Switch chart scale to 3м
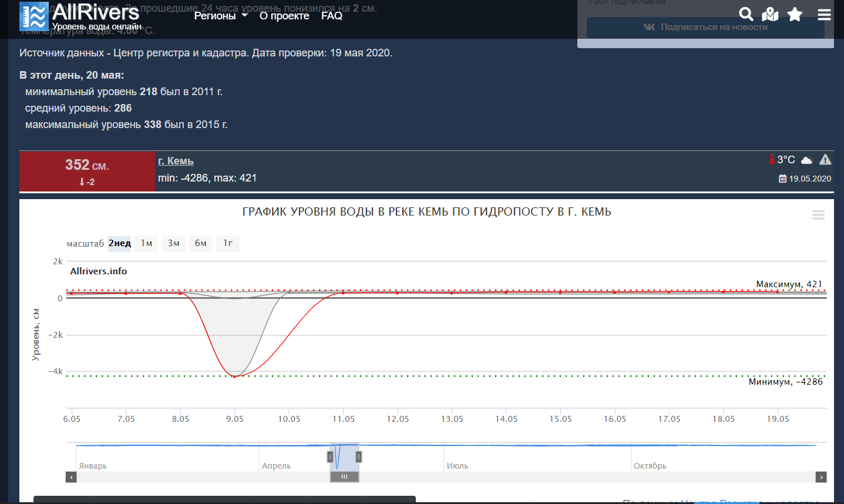 173,243
